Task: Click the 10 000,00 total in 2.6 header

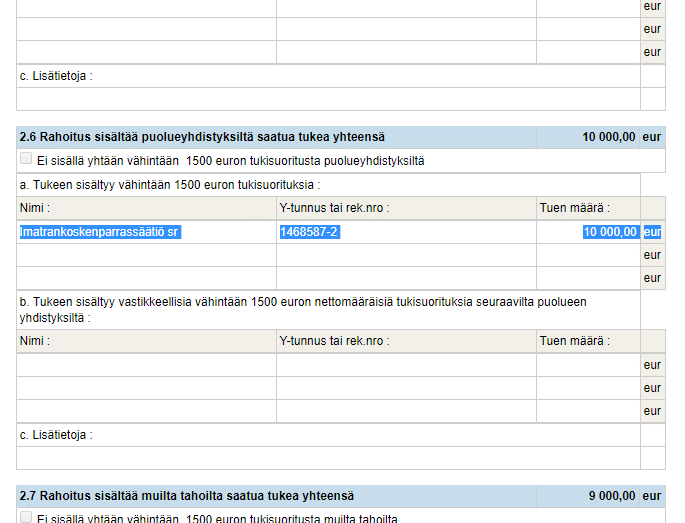Action: (x=608, y=137)
